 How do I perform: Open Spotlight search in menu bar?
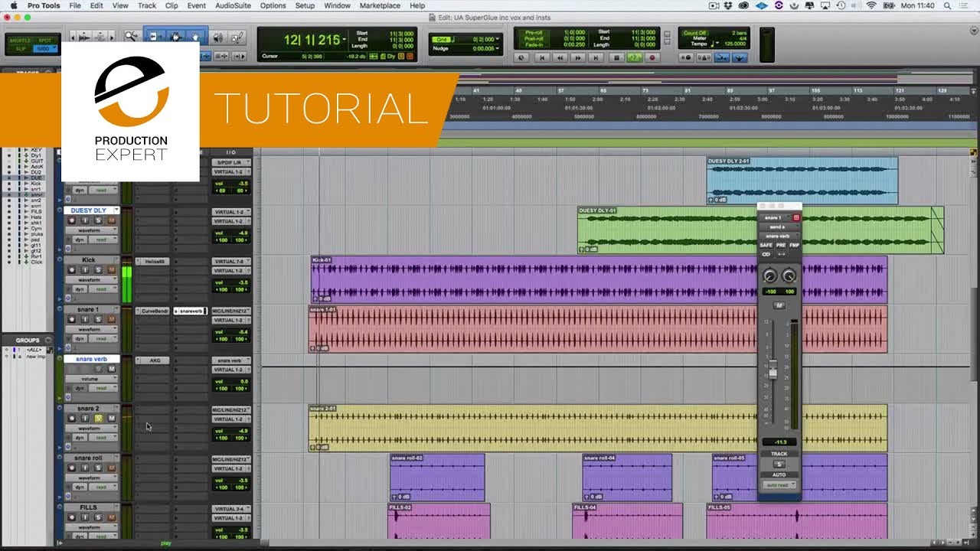coord(949,5)
